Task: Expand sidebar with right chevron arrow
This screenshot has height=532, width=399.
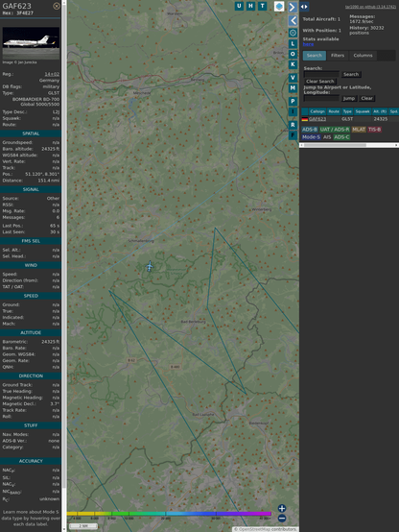Action: pyautogui.click(x=293, y=7)
